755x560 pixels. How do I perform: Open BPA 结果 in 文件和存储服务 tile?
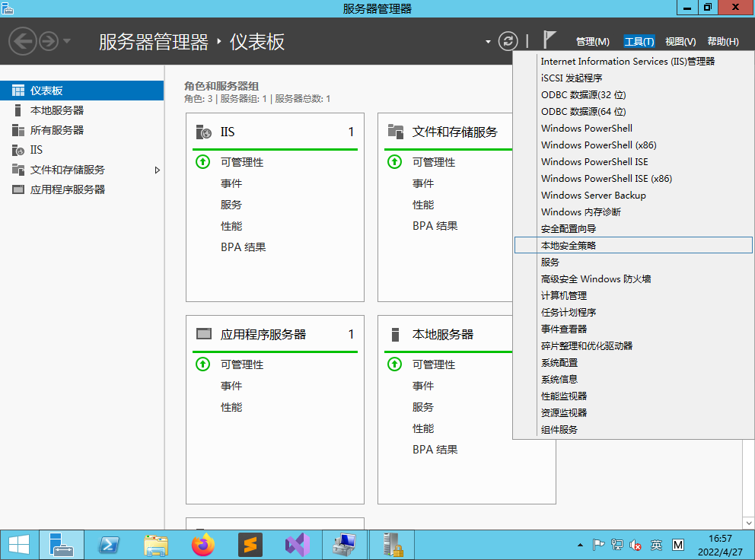435,226
